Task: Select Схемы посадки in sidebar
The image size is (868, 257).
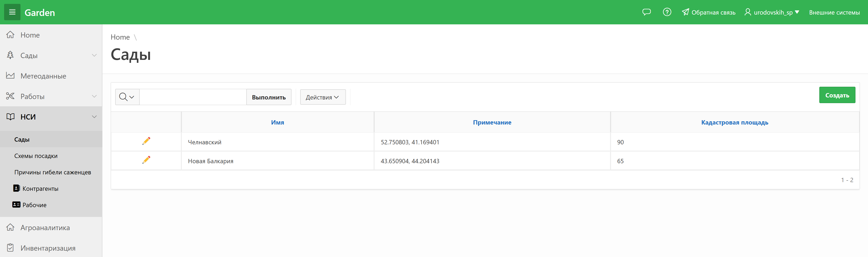Action: click(x=36, y=156)
